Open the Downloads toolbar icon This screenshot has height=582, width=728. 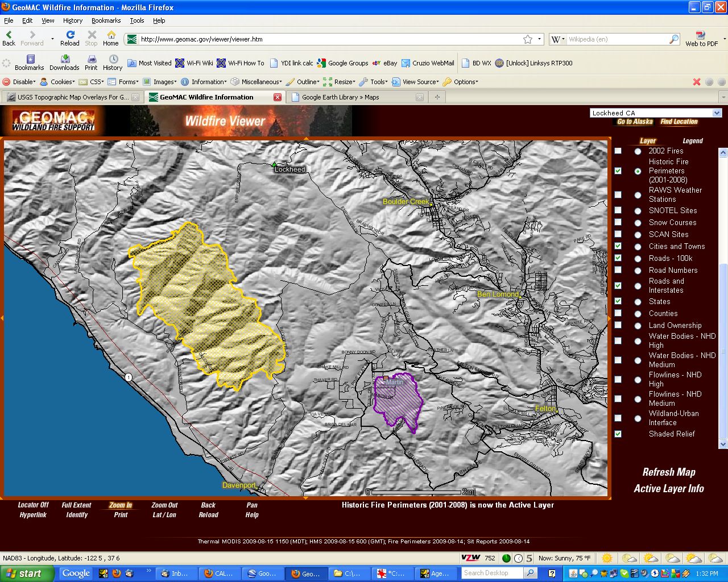point(64,60)
